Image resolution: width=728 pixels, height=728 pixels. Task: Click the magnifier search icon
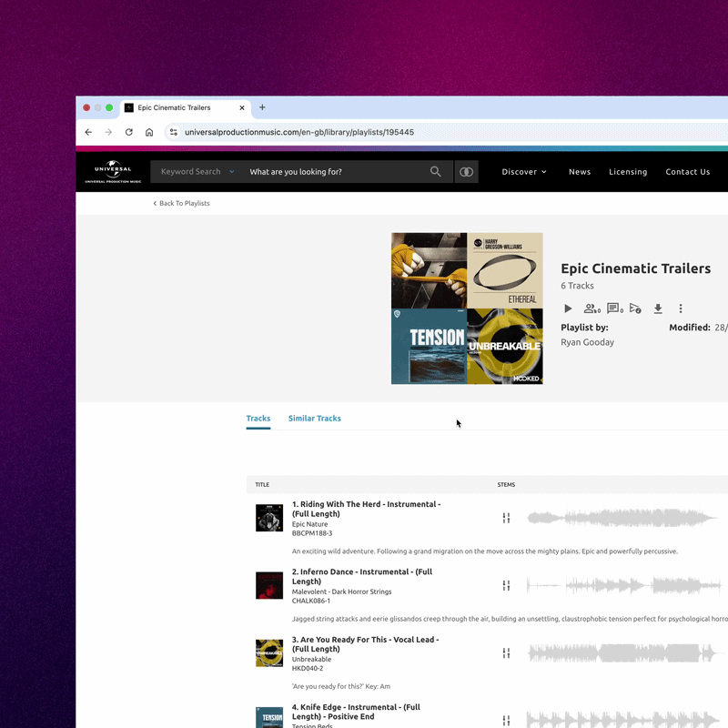pos(436,171)
